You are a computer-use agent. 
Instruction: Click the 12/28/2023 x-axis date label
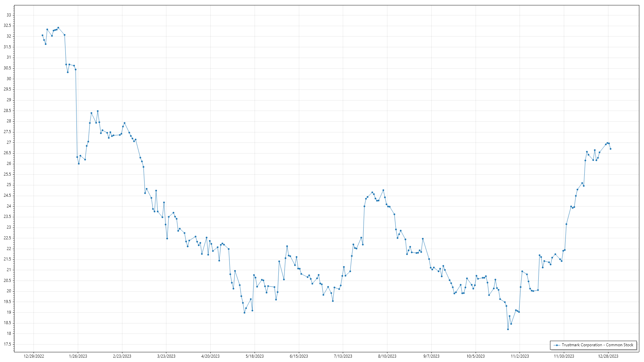608,356
